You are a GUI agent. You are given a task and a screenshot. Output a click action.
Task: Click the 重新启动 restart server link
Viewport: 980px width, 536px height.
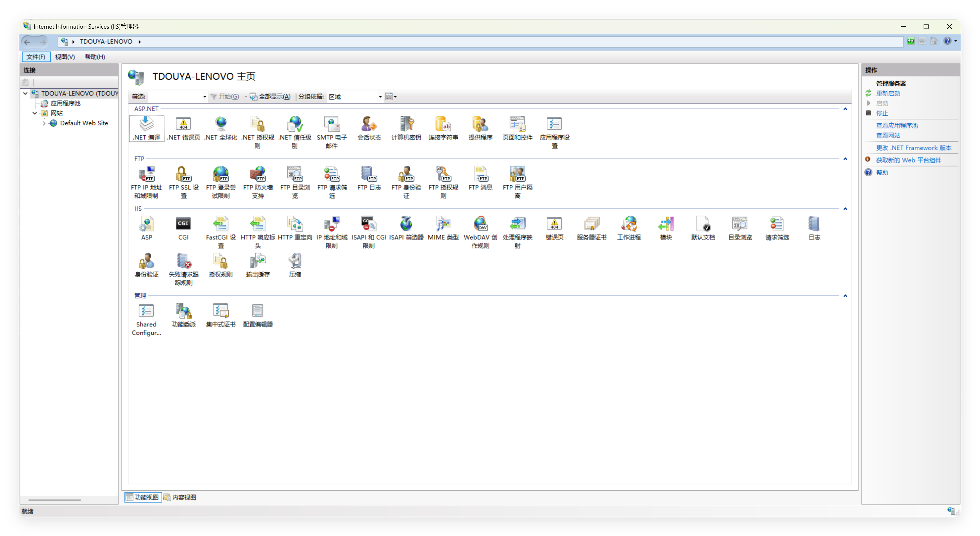click(x=888, y=93)
